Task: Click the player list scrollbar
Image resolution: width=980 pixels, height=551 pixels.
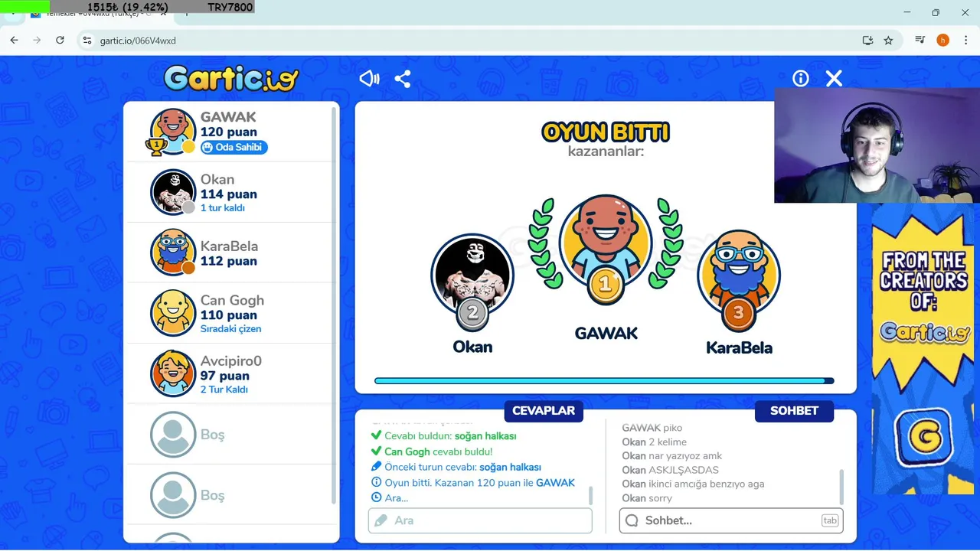Action: tap(334, 306)
